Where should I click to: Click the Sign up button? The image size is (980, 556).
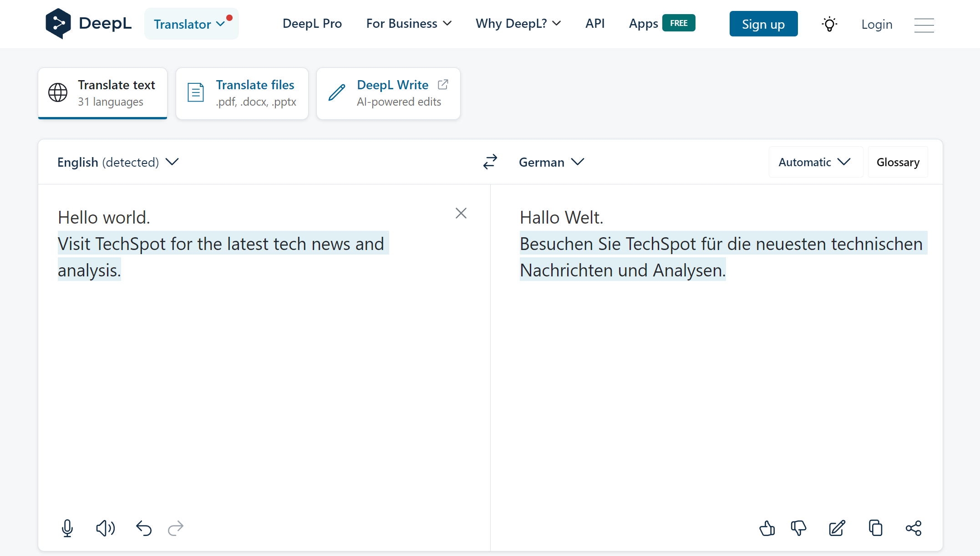(x=763, y=24)
